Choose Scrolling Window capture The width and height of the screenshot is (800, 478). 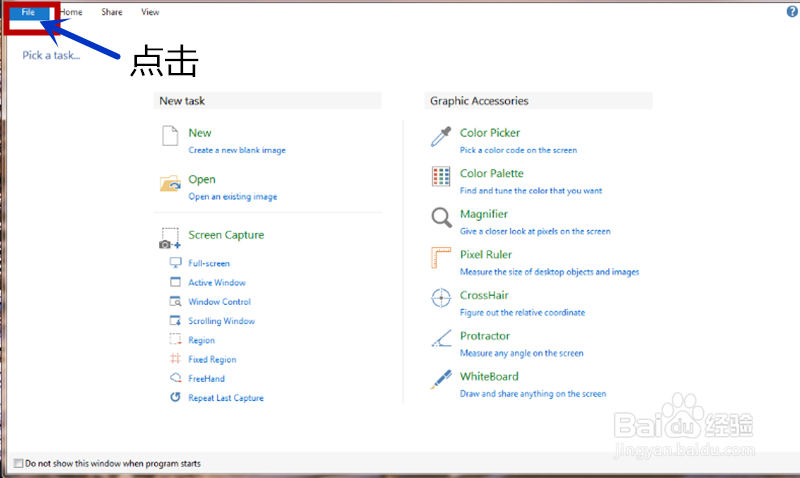tap(221, 321)
